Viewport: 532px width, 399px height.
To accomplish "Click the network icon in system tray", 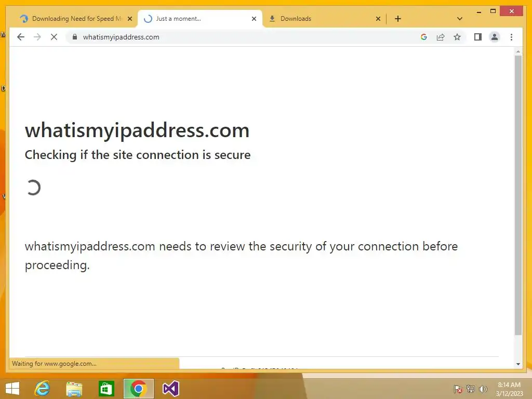I will 471,389.
